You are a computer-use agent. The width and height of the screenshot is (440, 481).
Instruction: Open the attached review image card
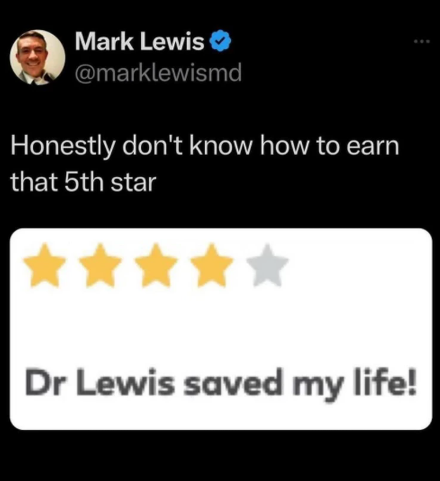pyautogui.click(x=221, y=329)
